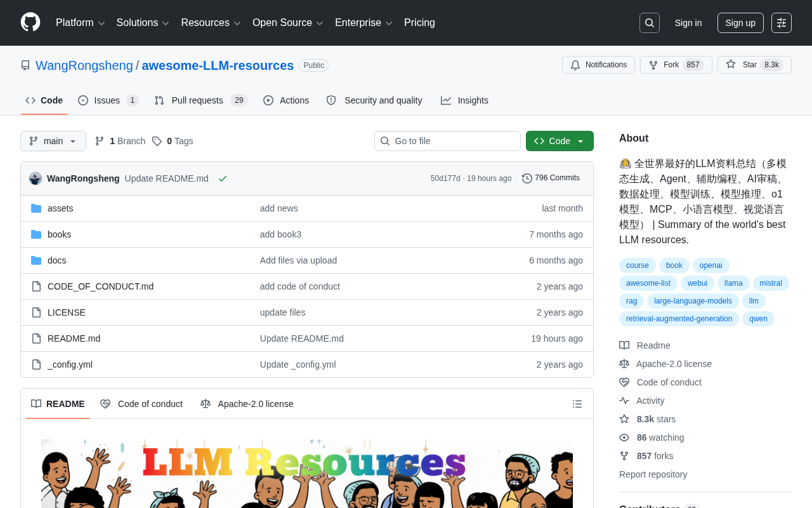Fork the repository
The image size is (812, 508).
tap(676, 65)
